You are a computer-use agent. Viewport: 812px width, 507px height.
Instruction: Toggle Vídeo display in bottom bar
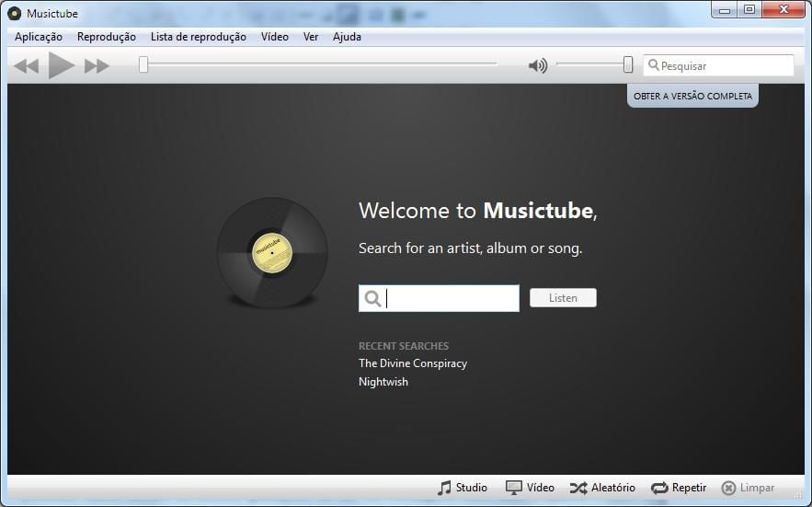530,488
